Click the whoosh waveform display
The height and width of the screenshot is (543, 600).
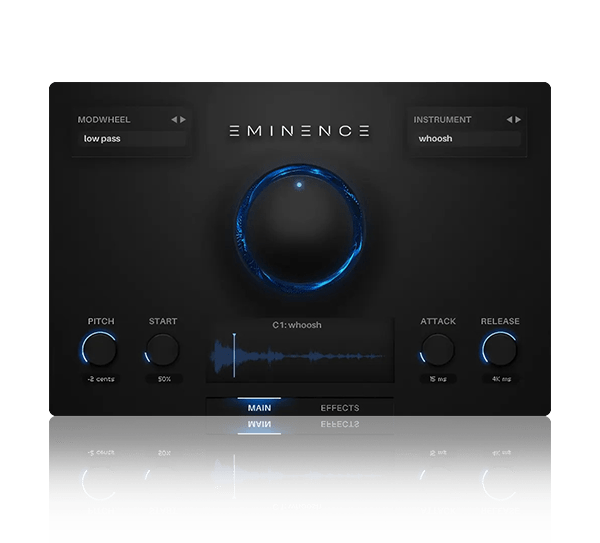click(x=300, y=356)
